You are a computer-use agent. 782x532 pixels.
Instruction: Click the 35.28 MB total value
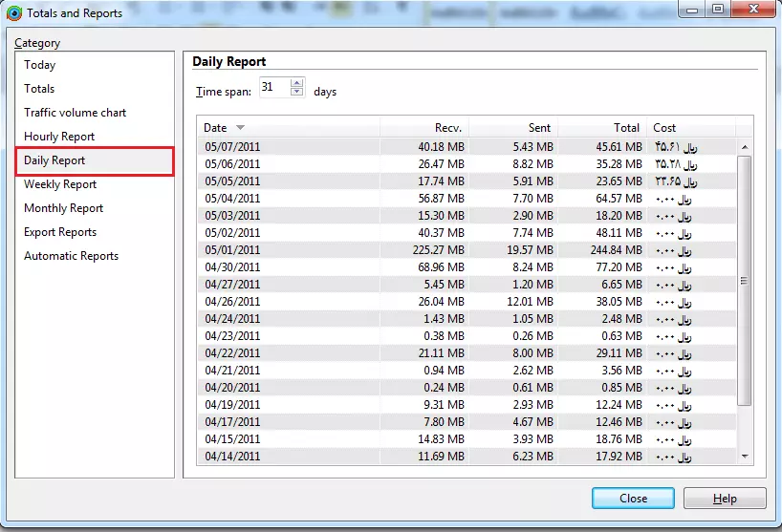619,164
